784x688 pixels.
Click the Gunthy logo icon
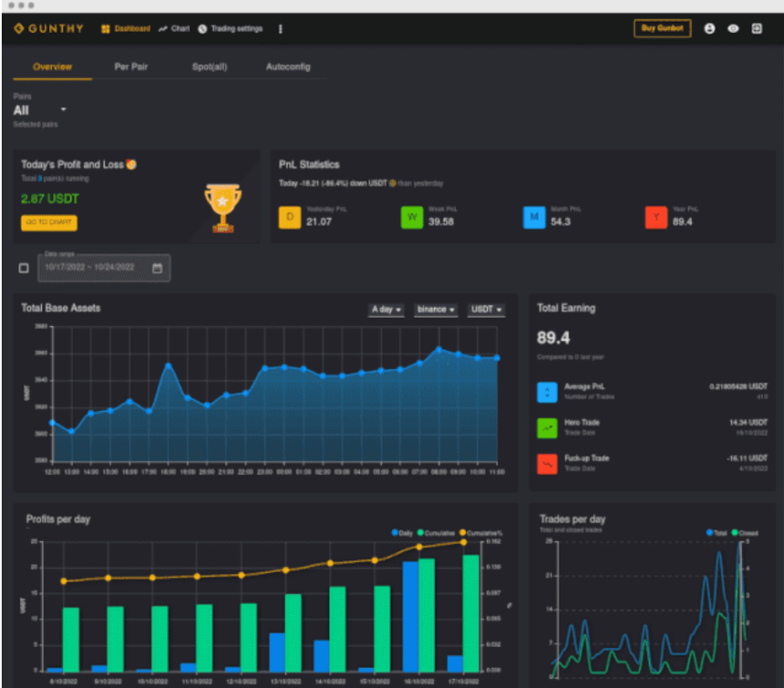19,28
